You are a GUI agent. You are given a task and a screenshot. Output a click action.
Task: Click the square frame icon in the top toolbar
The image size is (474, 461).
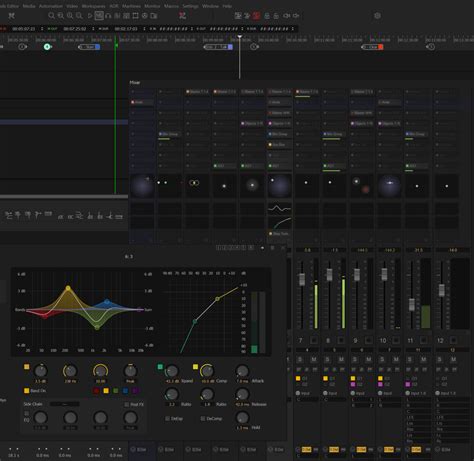(x=135, y=16)
